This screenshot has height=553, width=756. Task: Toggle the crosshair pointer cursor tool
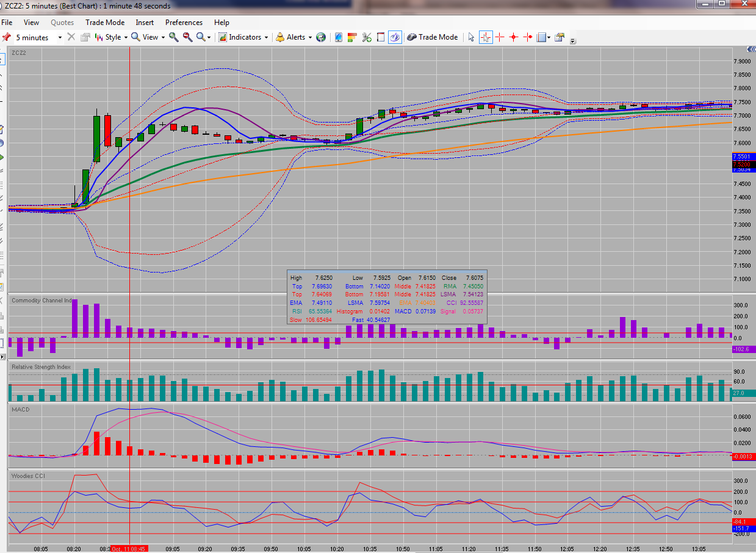[x=486, y=37]
